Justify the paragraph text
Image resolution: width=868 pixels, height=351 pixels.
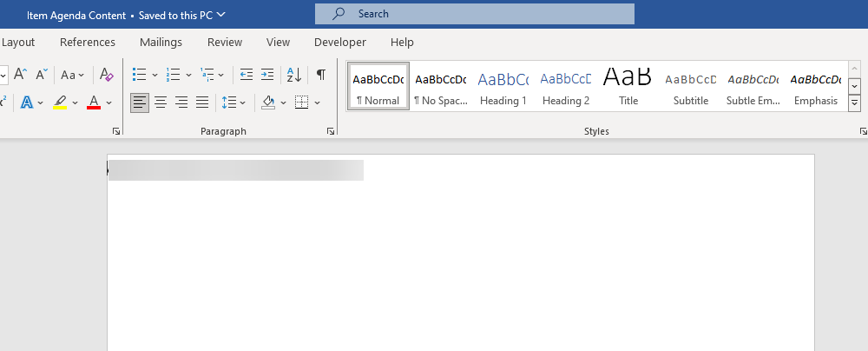[202, 103]
